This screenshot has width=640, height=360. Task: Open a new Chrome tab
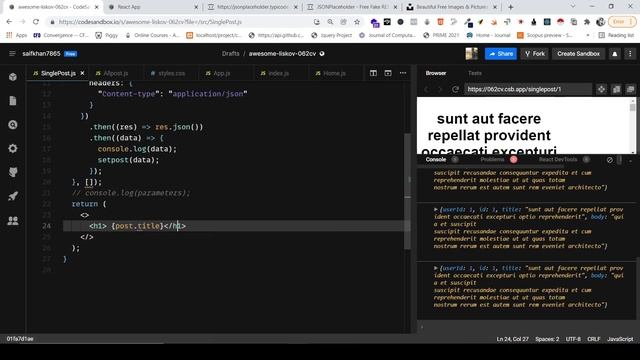511,7
